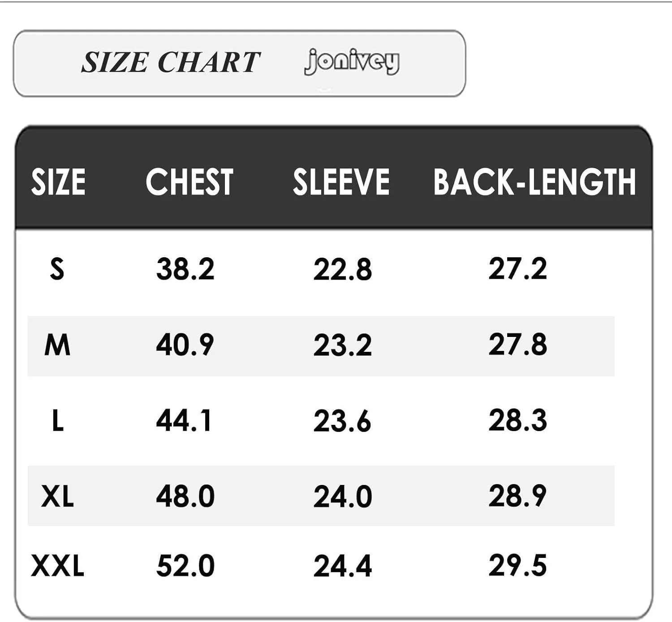Select the BACK-LENGTH column header
Image resolution: width=672 pixels, height=622 pixels.
(534, 182)
